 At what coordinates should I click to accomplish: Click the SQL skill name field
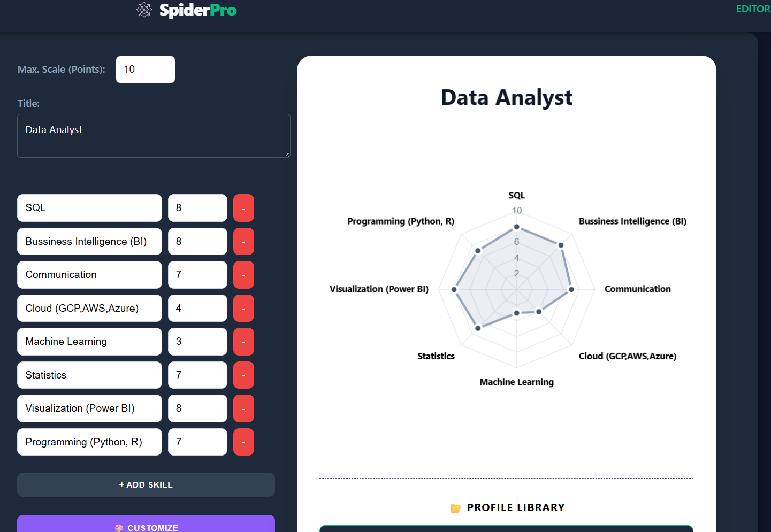pyautogui.click(x=89, y=208)
